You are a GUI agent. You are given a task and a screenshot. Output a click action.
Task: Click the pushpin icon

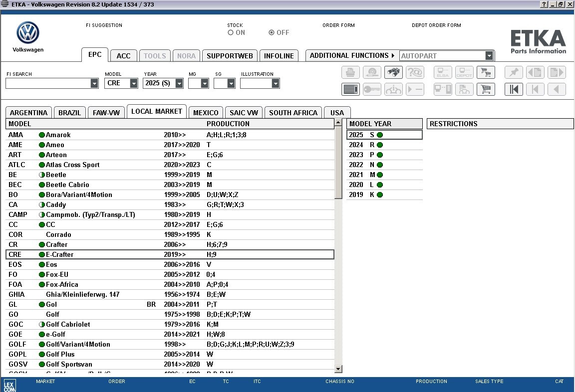click(x=514, y=72)
